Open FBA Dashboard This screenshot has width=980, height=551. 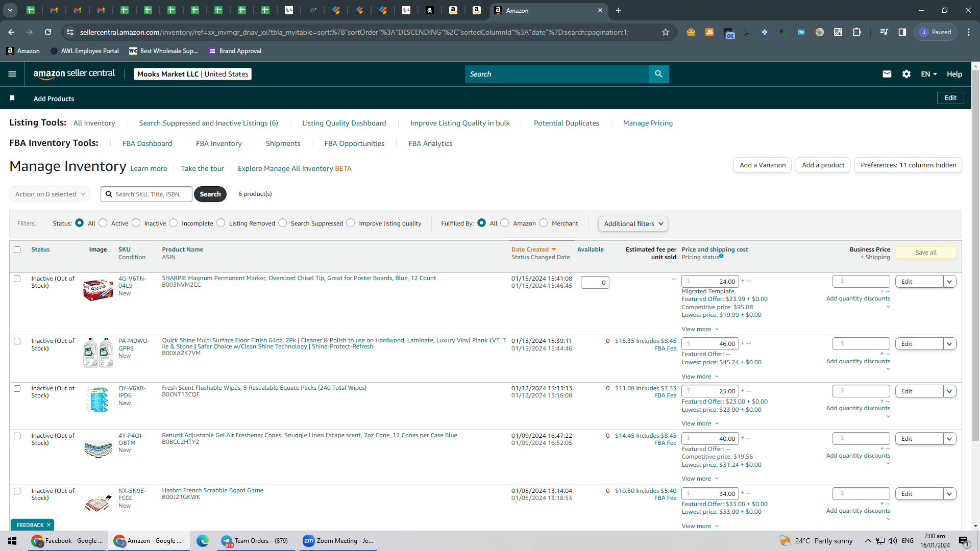click(x=147, y=143)
